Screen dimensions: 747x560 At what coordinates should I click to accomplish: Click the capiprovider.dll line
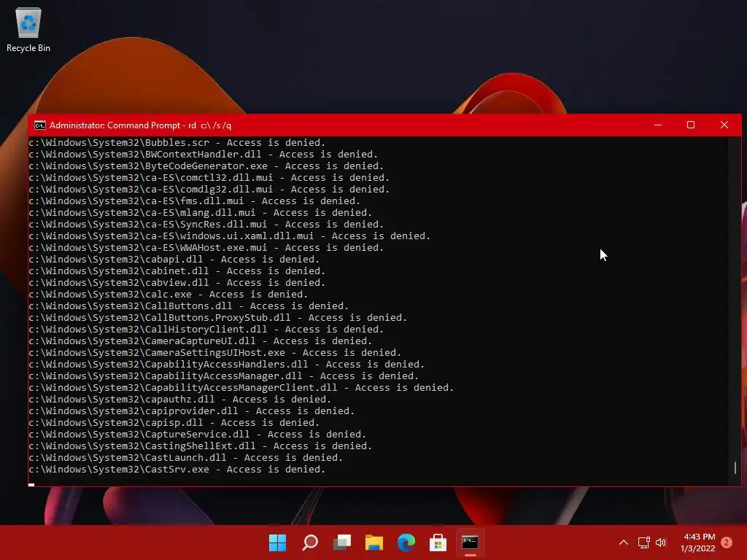pos(192,411)
